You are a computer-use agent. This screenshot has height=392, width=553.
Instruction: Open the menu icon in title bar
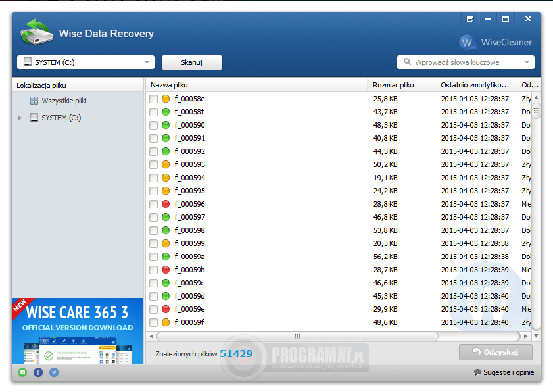pyautogui.click(x=470, y=19)
